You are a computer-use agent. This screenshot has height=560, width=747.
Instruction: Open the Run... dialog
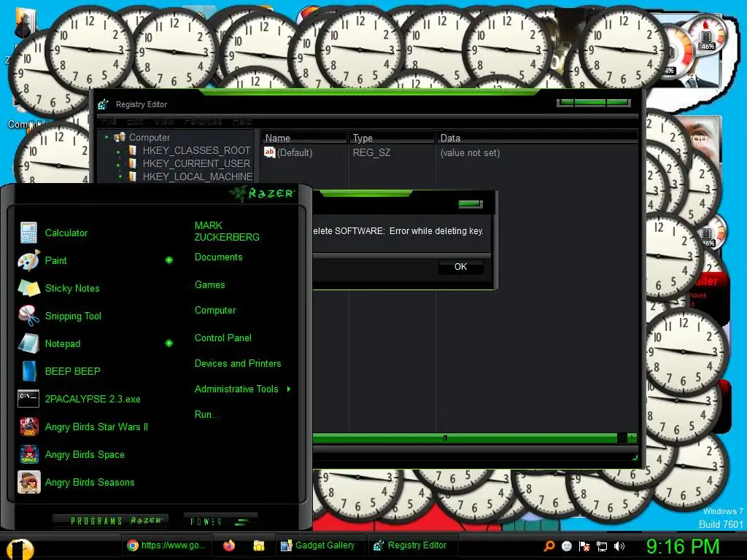[x=207, y=414]
